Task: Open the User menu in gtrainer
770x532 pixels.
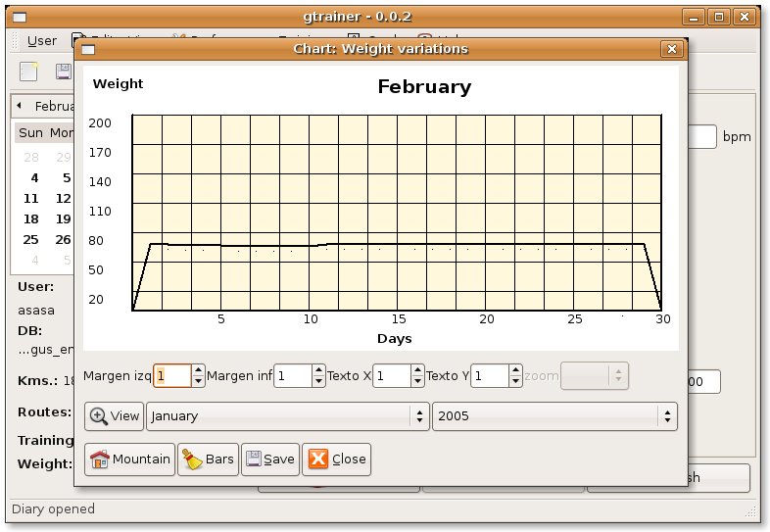Action: tap(42, 41)
